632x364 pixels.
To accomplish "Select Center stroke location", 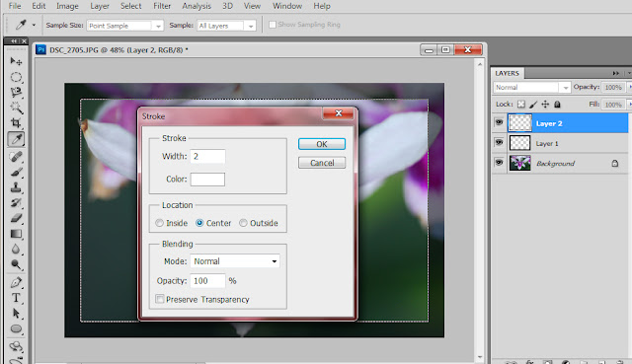I will [199, 223].
